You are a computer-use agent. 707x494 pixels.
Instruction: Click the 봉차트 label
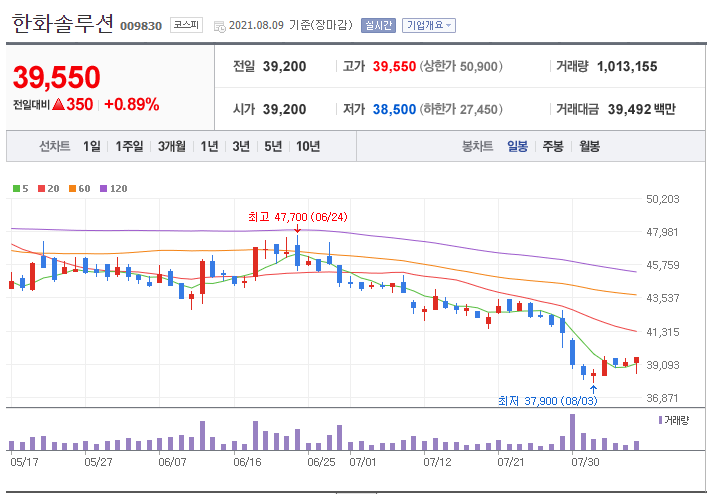click(477, 146)
